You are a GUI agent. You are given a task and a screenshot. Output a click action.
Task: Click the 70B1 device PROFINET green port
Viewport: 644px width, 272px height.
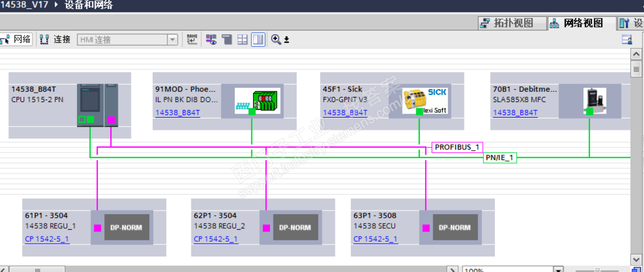tap(590, 112)
